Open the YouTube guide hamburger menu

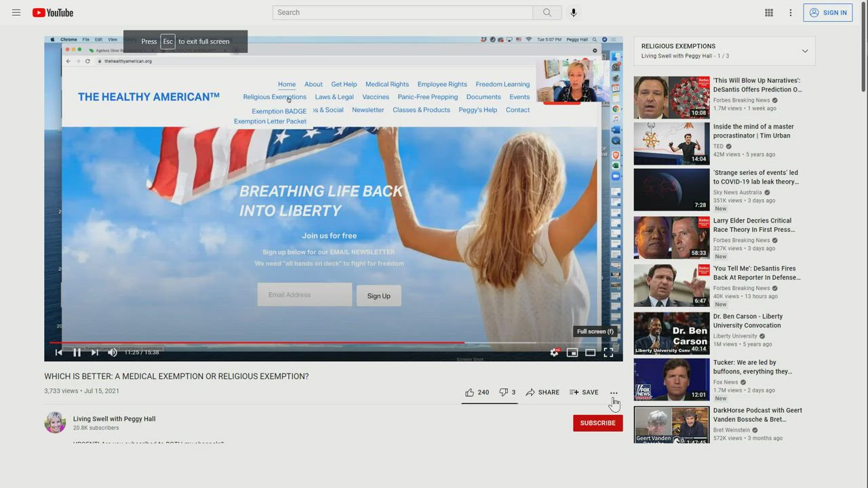(16, 12)
